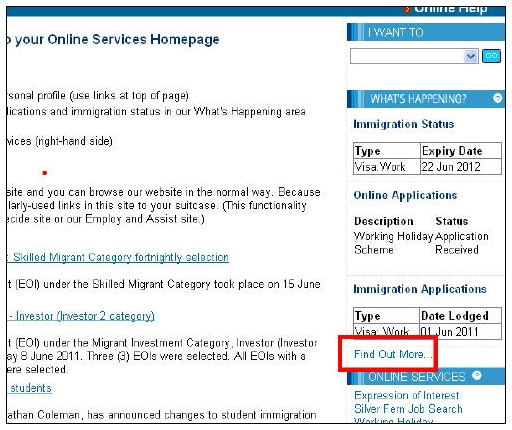Viewport: 512px width, 430px height.
Task: Click the Date Lodged column header
Action: (x=460, y=315)
